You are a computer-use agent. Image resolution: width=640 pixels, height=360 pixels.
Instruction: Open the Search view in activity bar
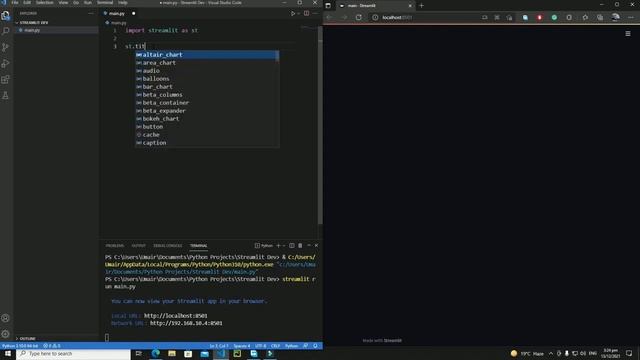click(6, 31)
